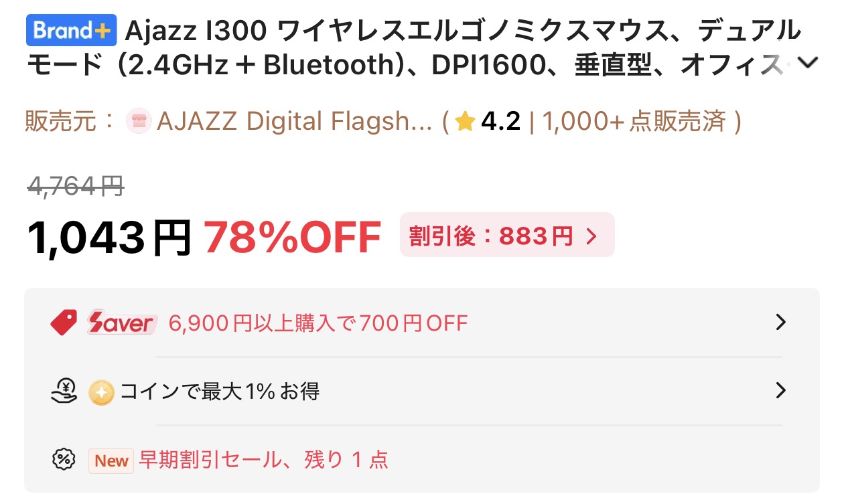Tap the red price tag Saver icon

point(64,323)
